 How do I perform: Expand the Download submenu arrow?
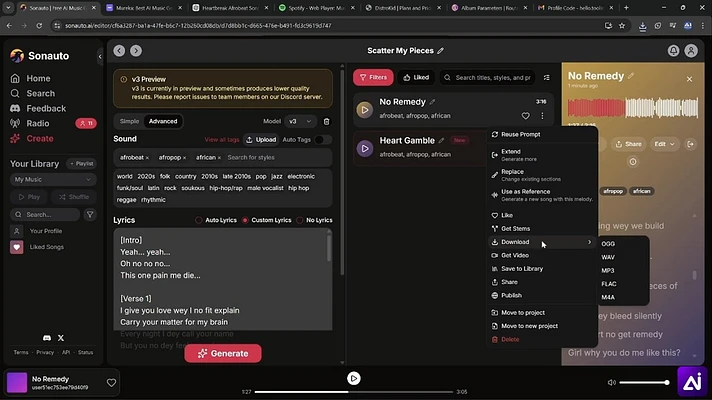(x=589, y=242)
